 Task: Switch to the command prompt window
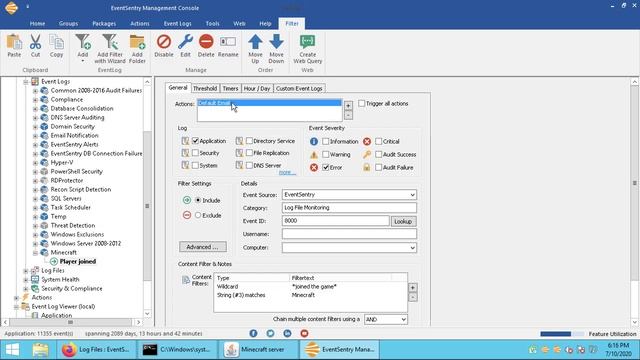177,350
